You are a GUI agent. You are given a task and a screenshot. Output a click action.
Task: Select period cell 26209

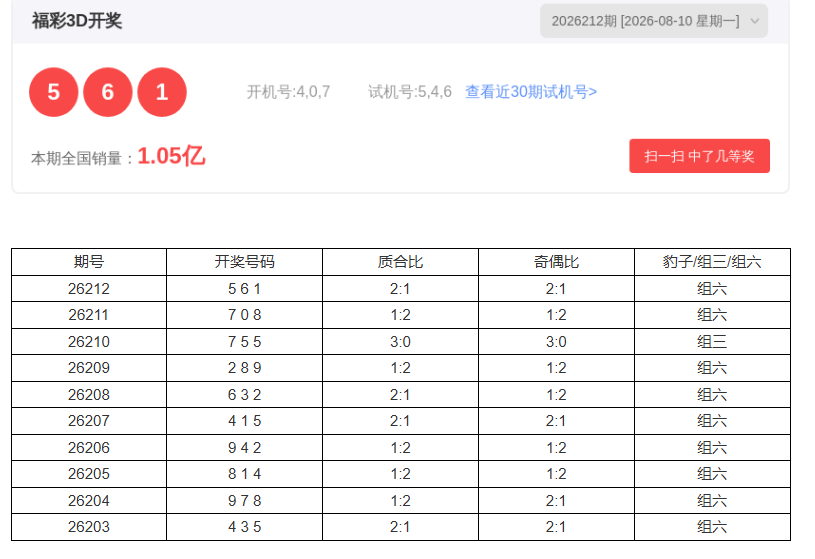89,368
